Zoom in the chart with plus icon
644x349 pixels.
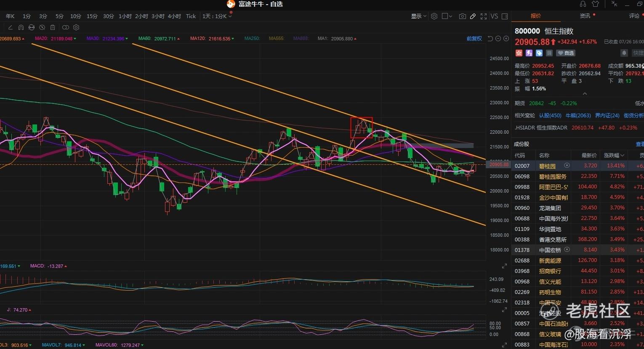click(506, 39)
